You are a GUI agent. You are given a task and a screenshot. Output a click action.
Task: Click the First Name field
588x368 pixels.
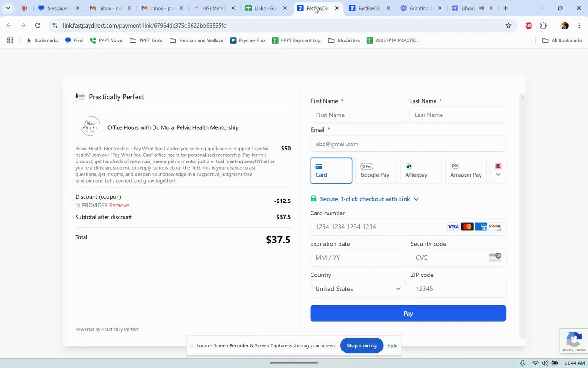pos(358,115)
